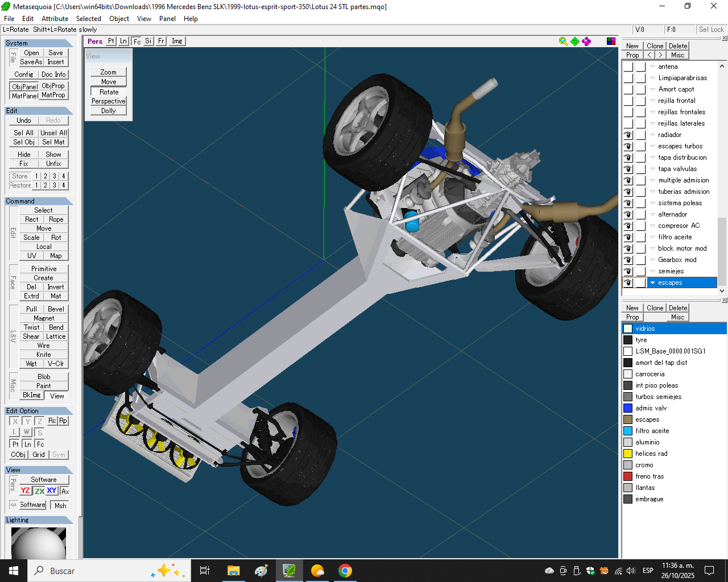The height and width of the screenshot is (582, 728).
Task: Select the yellow helices rad material swatch
Action: point(628,454)
